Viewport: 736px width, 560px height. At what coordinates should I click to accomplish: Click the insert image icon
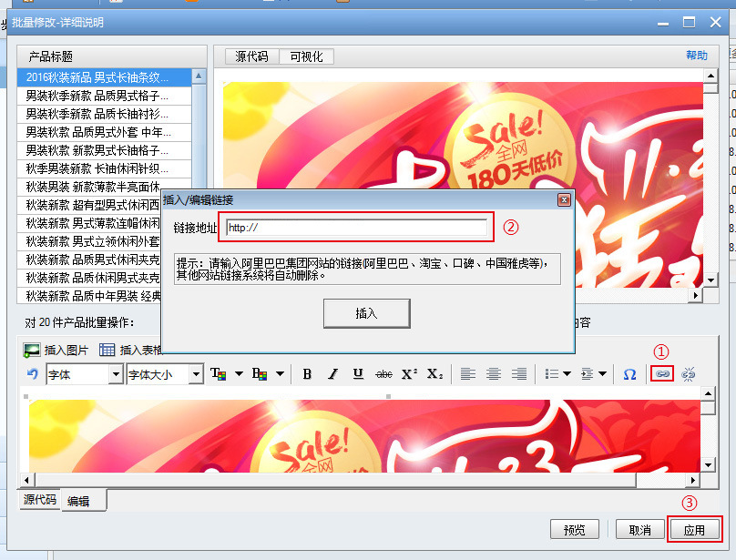[32, 351]
